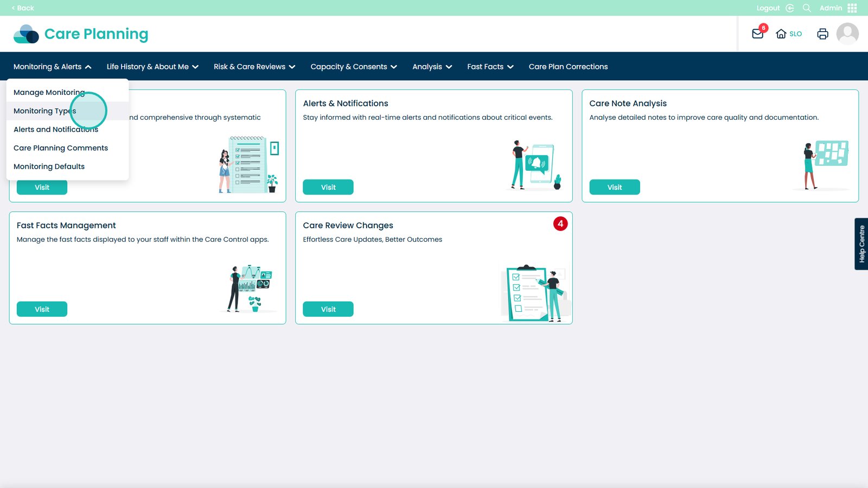This screenshot has width=868, height=488.
Task: Open the Admin apps grid icon
Action: coord(852,8)
